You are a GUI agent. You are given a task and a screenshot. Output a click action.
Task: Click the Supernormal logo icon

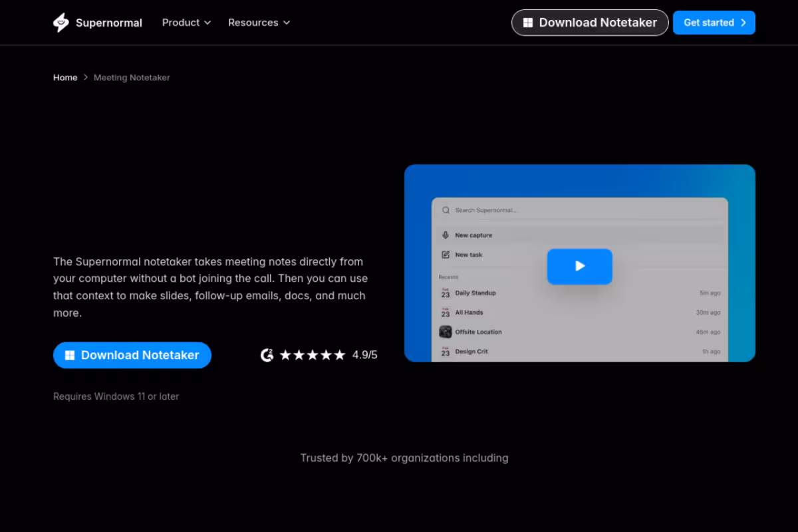click(61, 23)
